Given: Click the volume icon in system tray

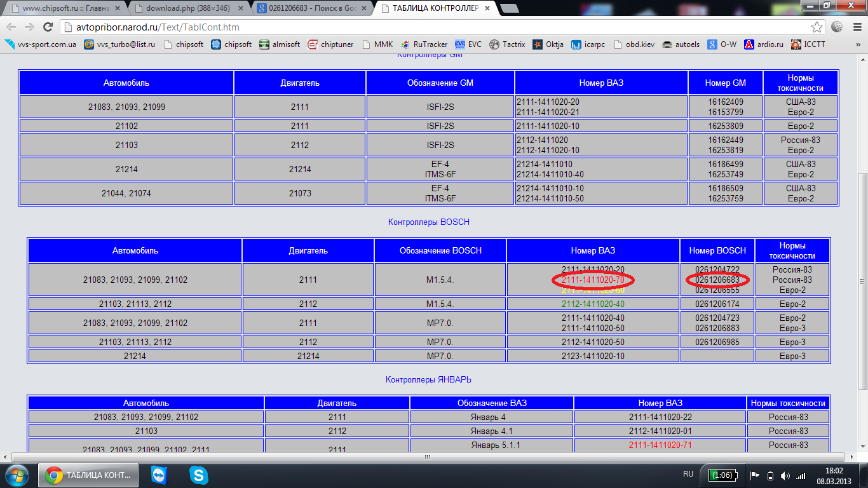Looking at the screenshot, I should click(785, 475).
